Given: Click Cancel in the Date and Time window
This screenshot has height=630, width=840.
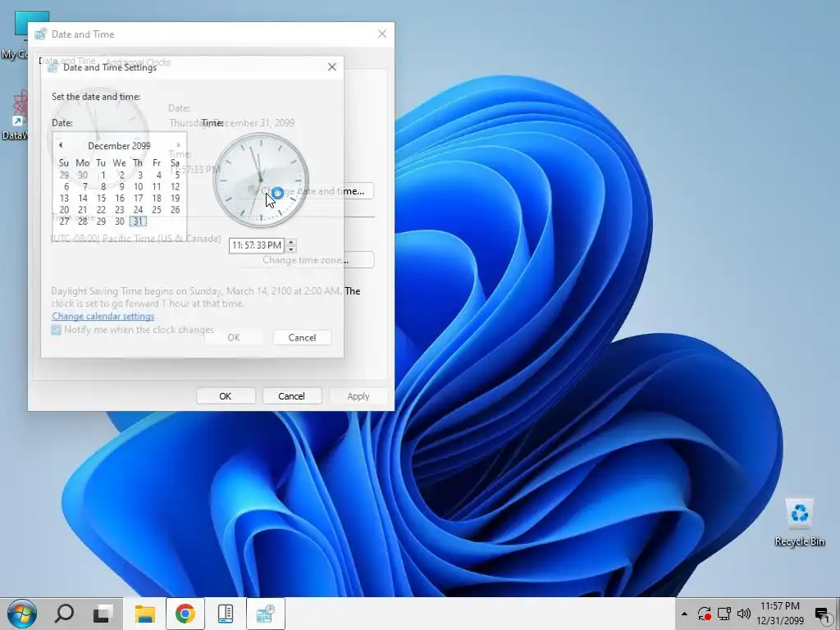Looking at the screenshot, I should pos(291,396).
